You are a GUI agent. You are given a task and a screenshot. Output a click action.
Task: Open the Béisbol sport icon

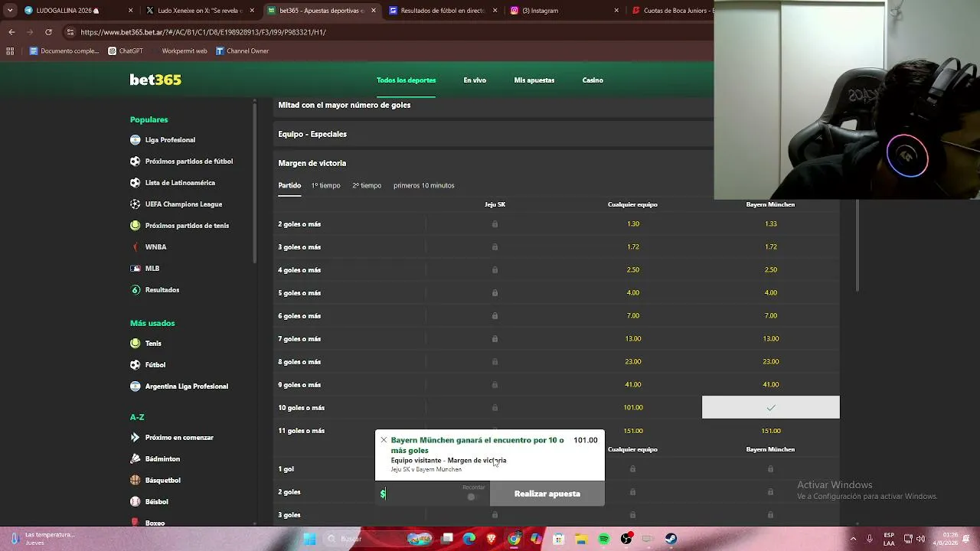pos(136,502)
